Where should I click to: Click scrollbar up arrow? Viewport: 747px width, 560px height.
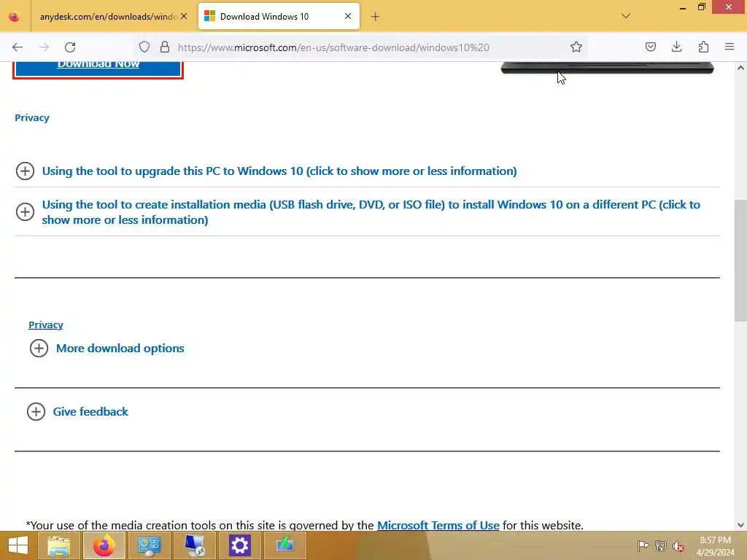click(740, 68)
